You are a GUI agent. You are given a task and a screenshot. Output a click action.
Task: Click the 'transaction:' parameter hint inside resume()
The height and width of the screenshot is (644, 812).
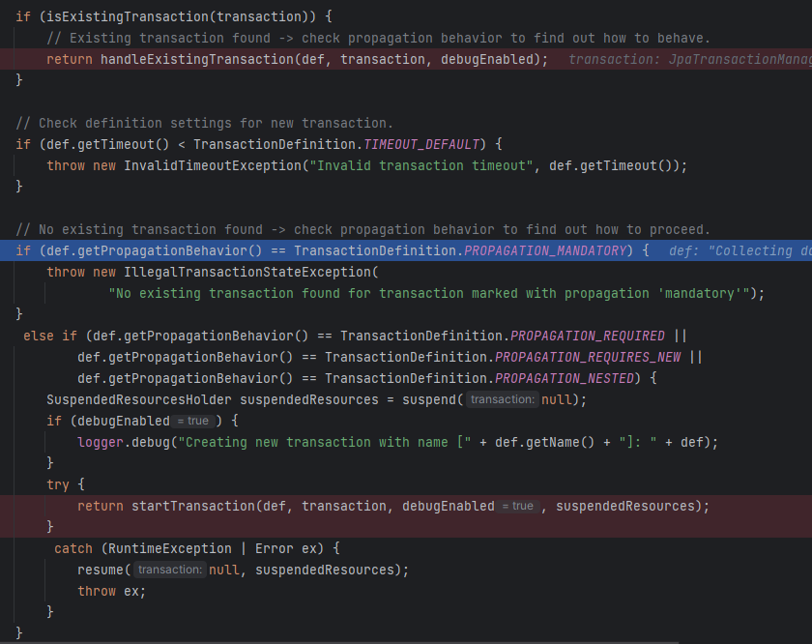170,570
